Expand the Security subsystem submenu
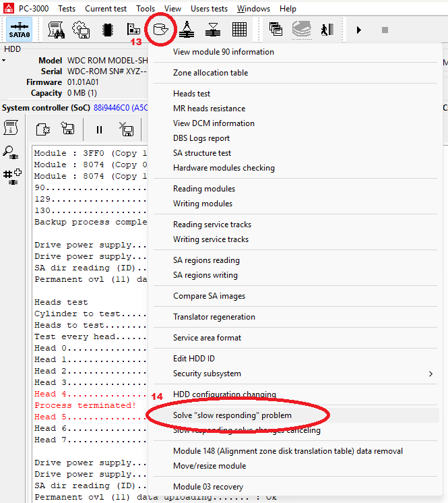The image size is (448, 503). [206, 374]
